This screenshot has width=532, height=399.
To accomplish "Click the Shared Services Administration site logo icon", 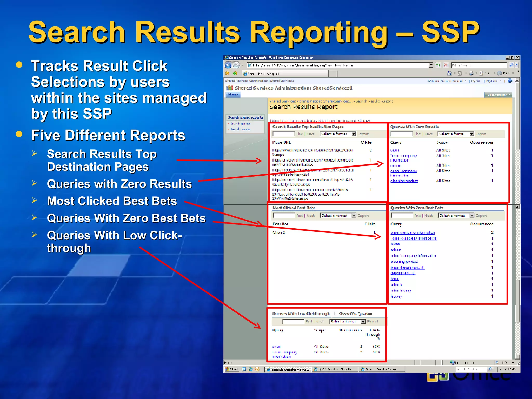I will pyautogui.click(x=230, y=88).
